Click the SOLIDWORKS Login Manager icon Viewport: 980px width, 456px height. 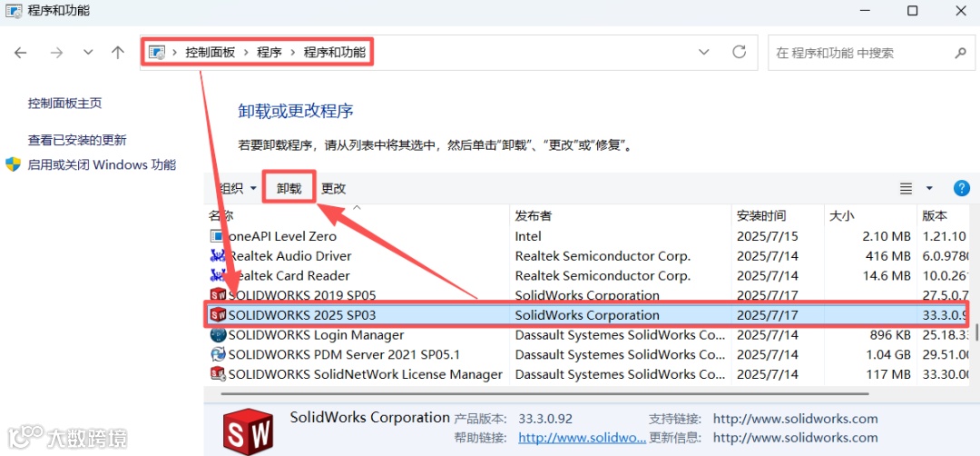point(218,334)
